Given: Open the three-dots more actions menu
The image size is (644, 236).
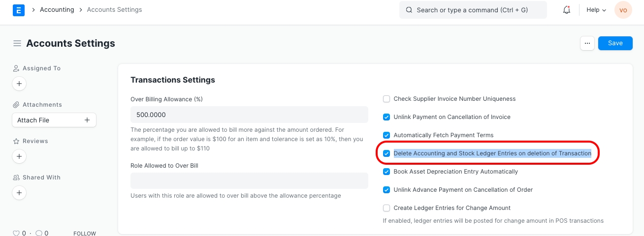Looking at the screenshot, I should [x=587, y=43].
